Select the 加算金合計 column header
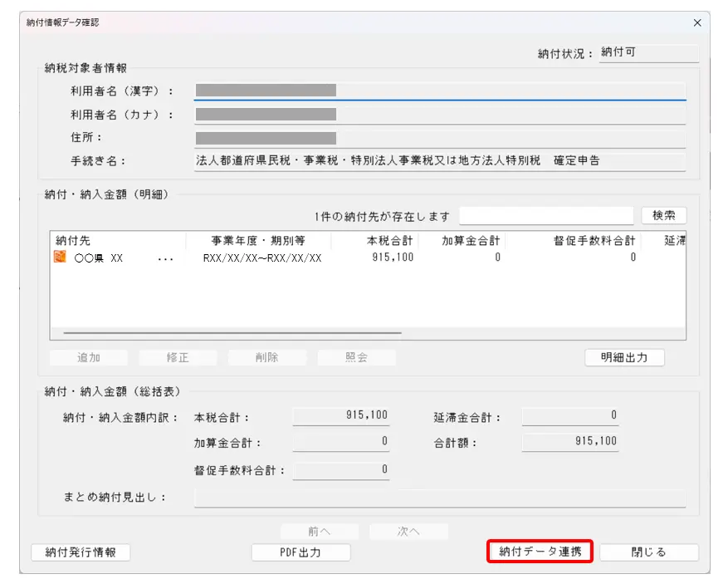This screenshot has height=584, width=728. 462,241
